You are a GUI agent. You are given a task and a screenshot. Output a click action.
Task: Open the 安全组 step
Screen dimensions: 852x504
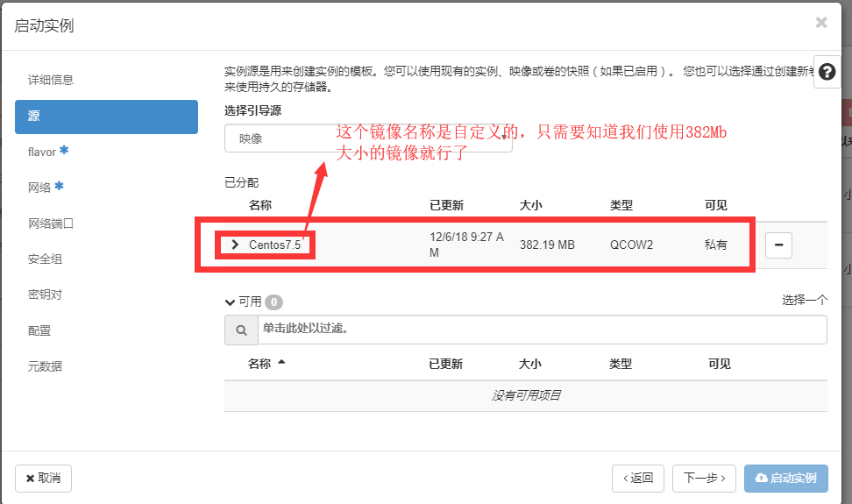click(x=46, y=259)
